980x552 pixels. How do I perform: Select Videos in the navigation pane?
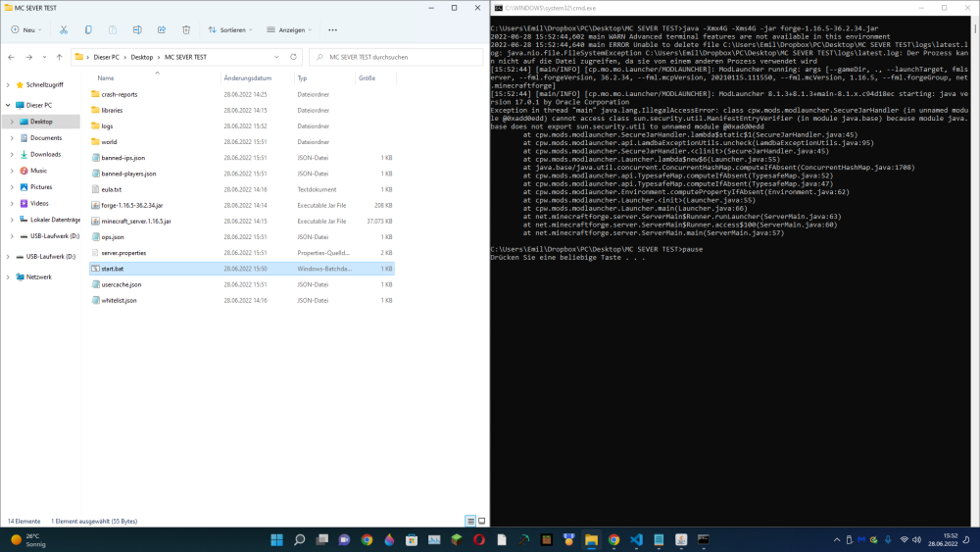tap(39, 203)
